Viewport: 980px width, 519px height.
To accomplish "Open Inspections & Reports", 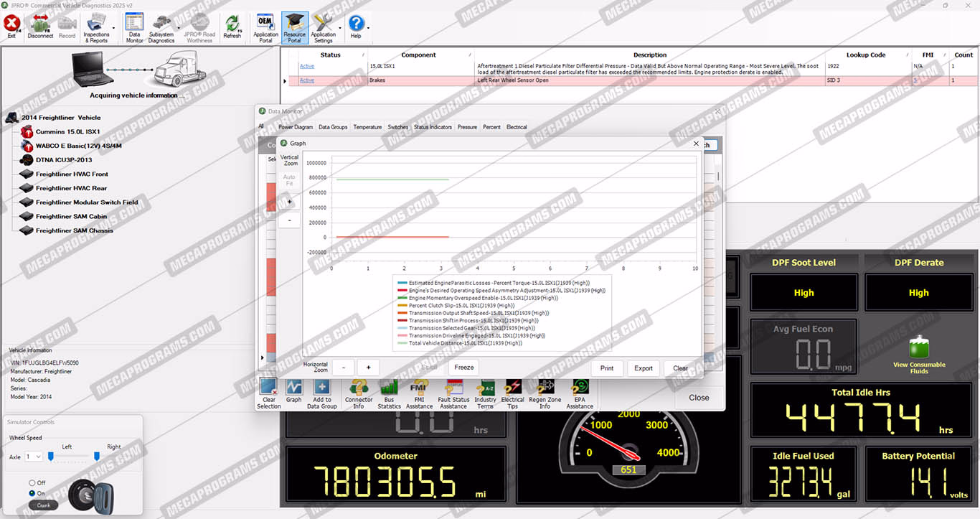I will (96, 29).
